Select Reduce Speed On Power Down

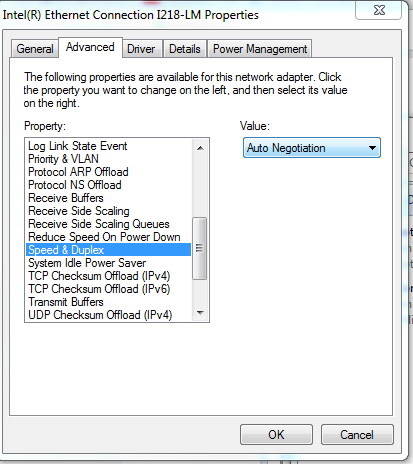pyautogui.click(x=104, y=237)
